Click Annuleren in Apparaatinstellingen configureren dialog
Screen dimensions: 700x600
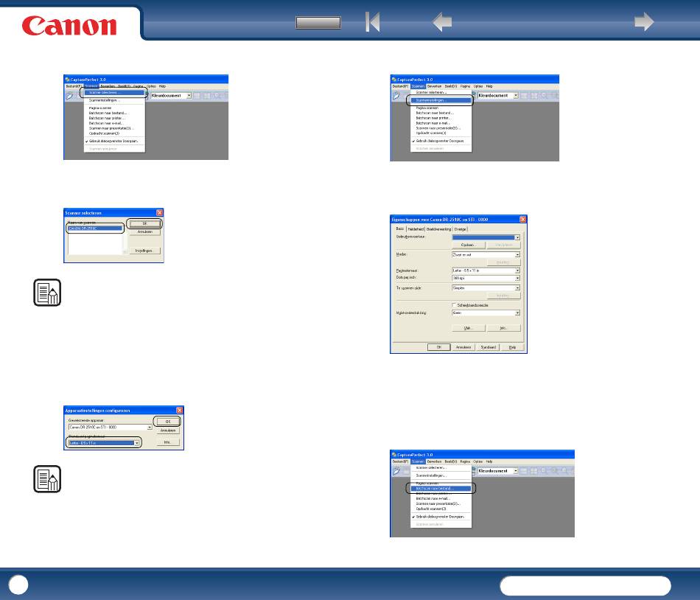click(x=168, y=430)
